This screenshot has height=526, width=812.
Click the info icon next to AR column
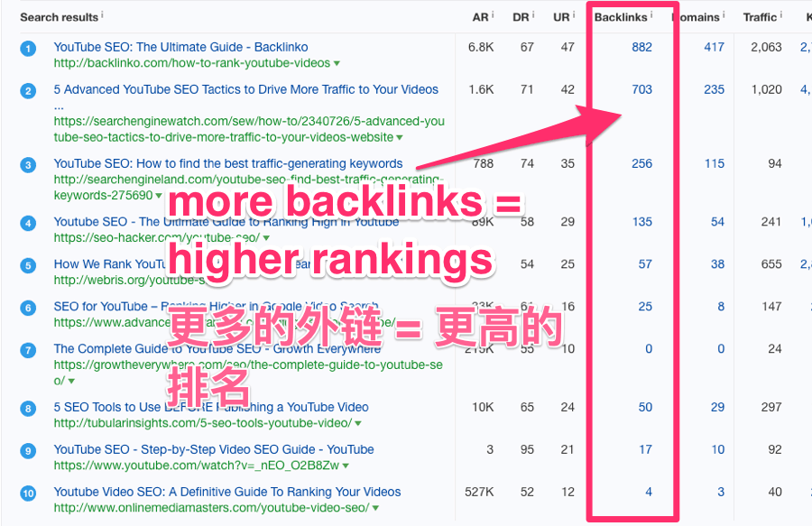coord(493,14)
